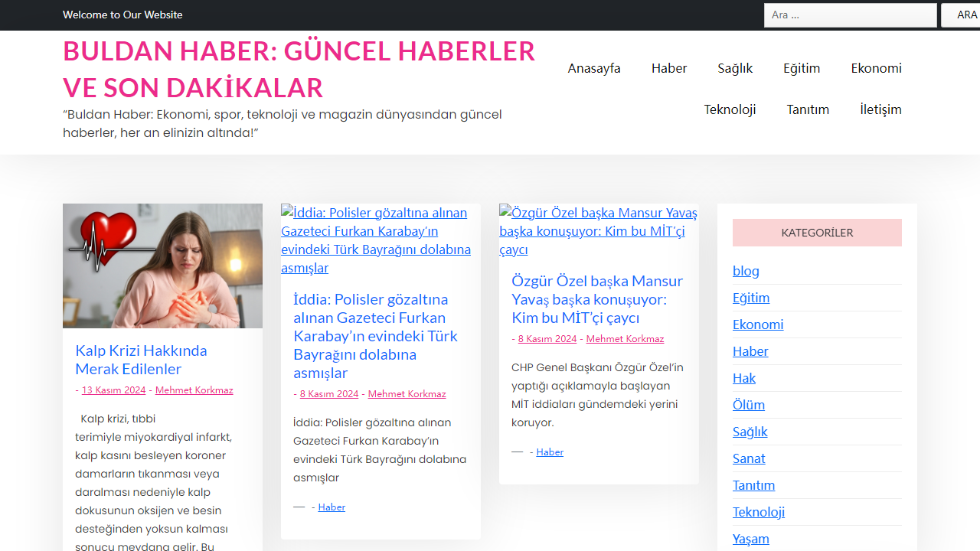
Task: Open the 13 Kasım 2024 date link
Action: coord(113,390)
